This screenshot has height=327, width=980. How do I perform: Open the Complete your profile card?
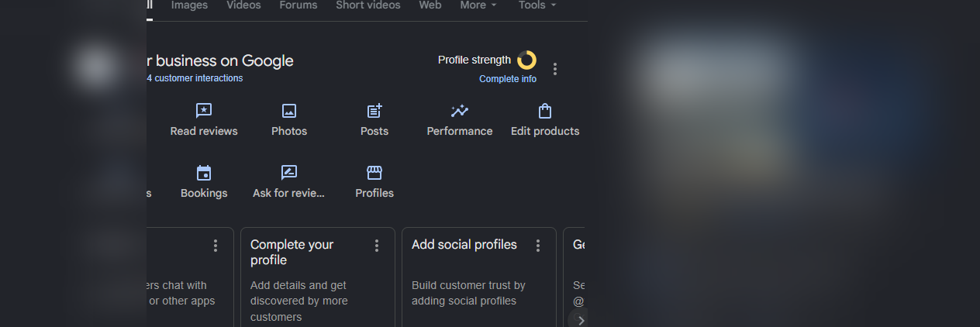click(x=318, y=277)
